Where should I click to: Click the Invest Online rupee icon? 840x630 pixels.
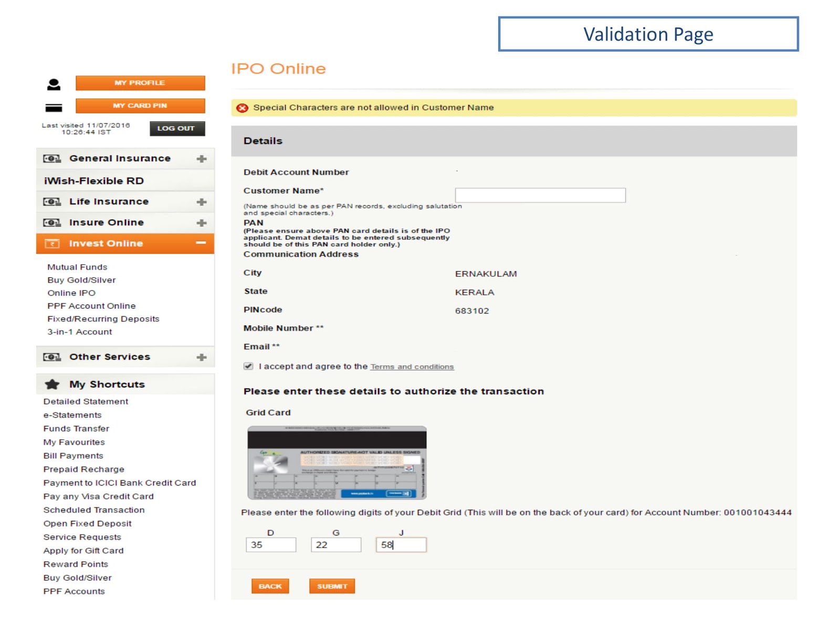pos(52,244)
